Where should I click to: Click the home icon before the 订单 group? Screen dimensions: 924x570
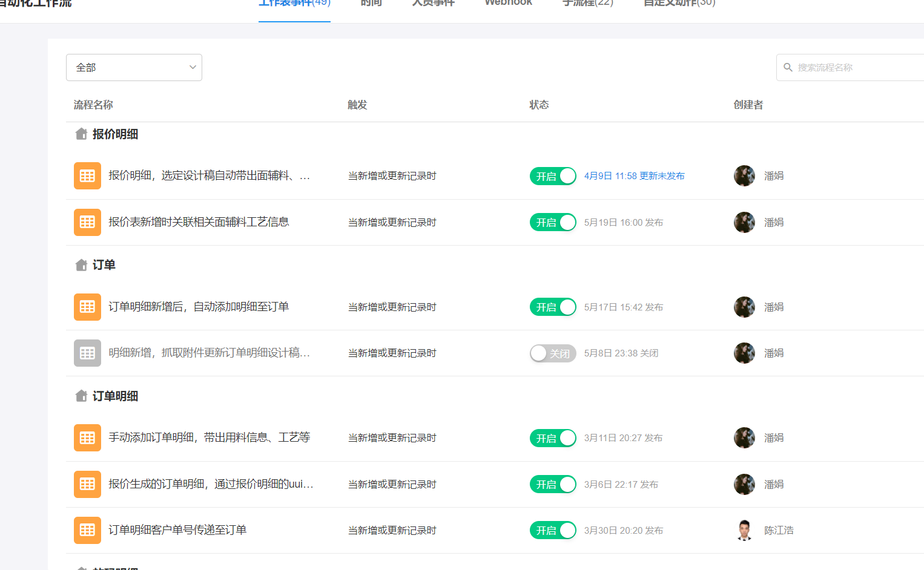(81, 264)
